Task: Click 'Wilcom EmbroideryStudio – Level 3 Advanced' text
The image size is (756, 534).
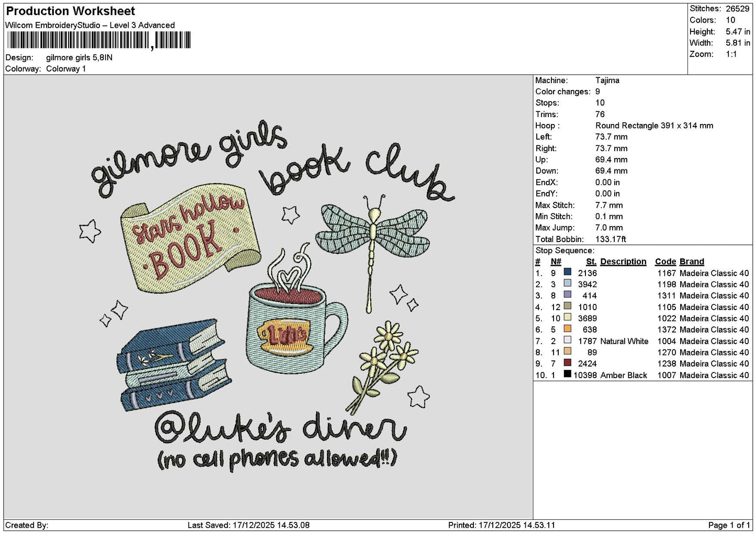Action: (x=90, y=25)
